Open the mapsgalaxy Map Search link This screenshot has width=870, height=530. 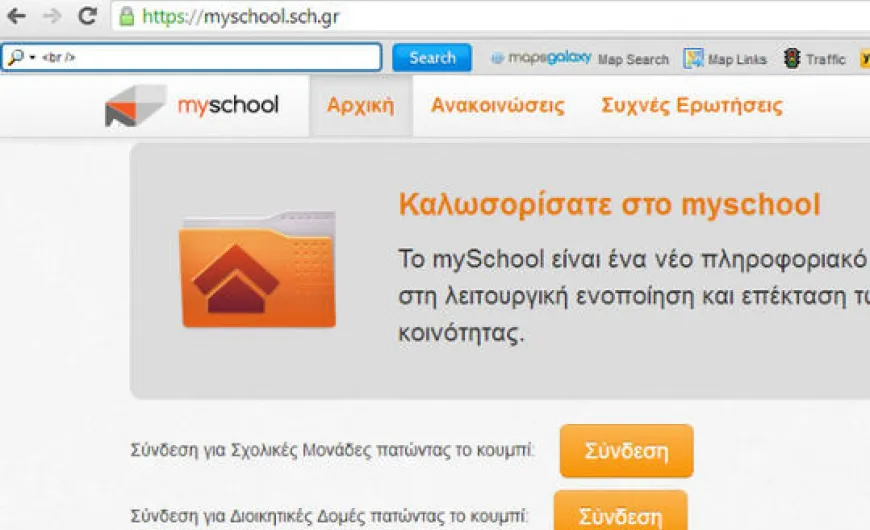(580, 58)
